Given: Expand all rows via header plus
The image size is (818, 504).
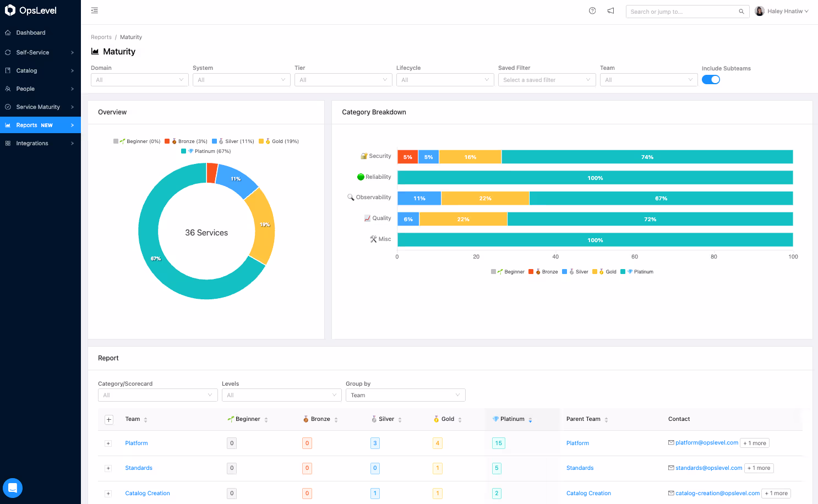Looking at the screenshot, I should (109, 420).
